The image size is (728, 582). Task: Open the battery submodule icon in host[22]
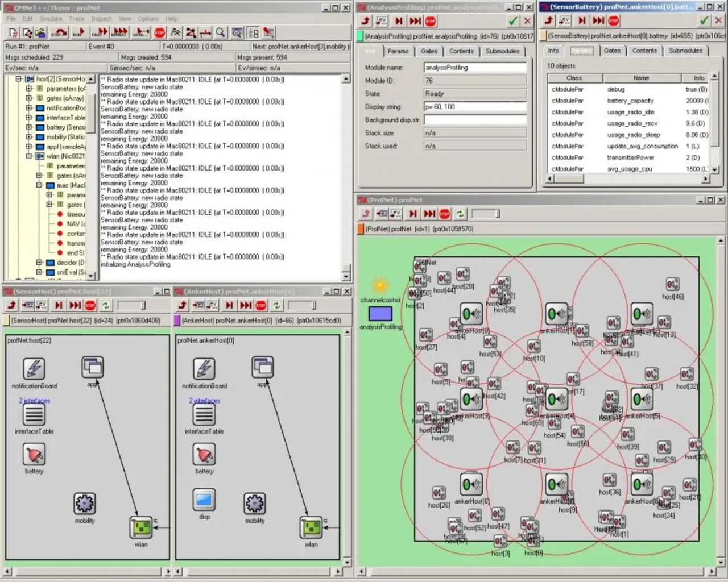pyautogui.click(x=34, y=455)
